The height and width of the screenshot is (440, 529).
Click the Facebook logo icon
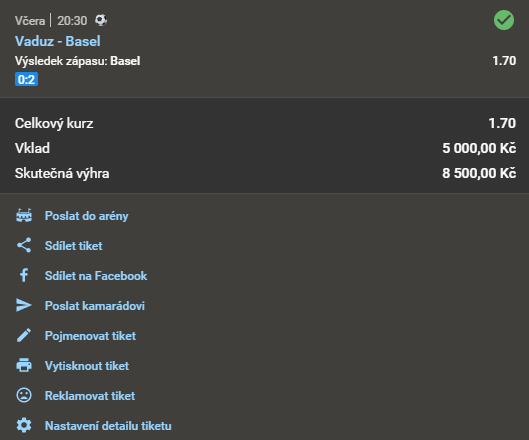(24, 275)
